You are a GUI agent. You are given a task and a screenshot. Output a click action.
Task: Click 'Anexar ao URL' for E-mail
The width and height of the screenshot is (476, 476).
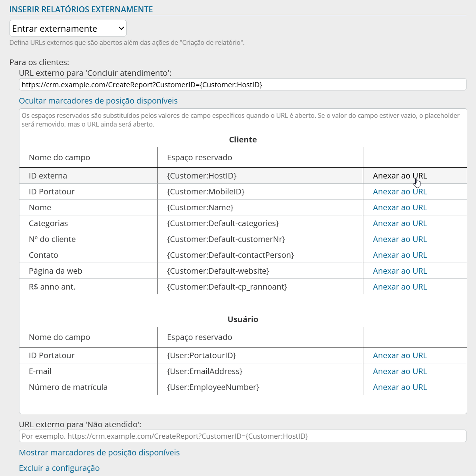[399, 371]
